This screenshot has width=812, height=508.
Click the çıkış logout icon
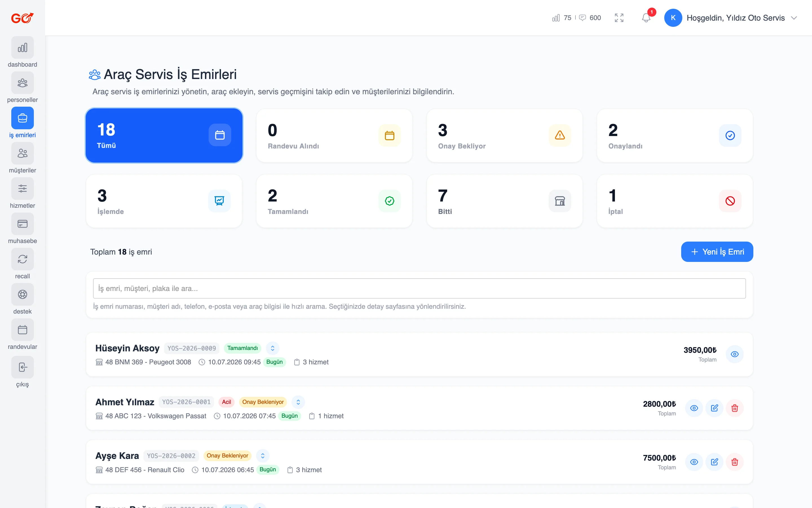pos(23,367)
